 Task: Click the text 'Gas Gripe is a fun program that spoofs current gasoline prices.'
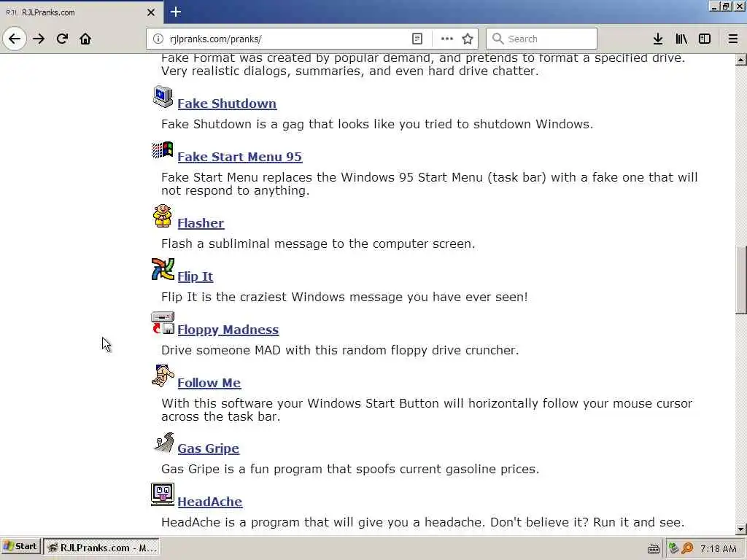click(350, 469)
